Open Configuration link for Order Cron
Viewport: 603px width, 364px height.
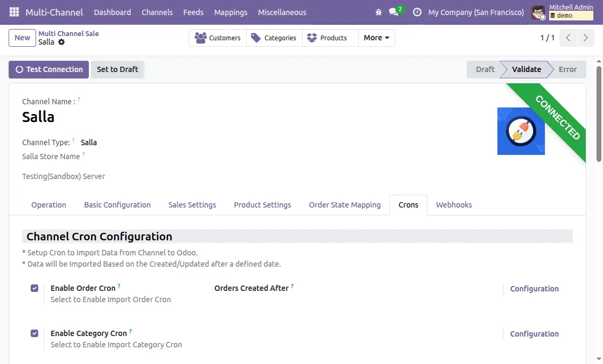point(534,289)
